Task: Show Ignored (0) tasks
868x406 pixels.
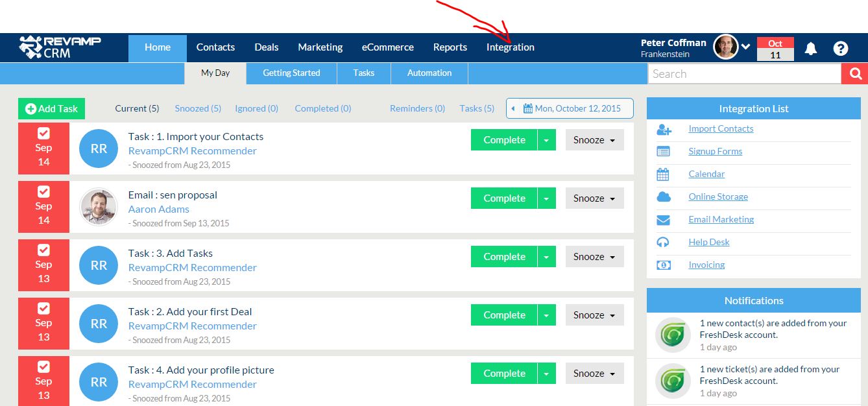Action: click(x=256, y=108)
